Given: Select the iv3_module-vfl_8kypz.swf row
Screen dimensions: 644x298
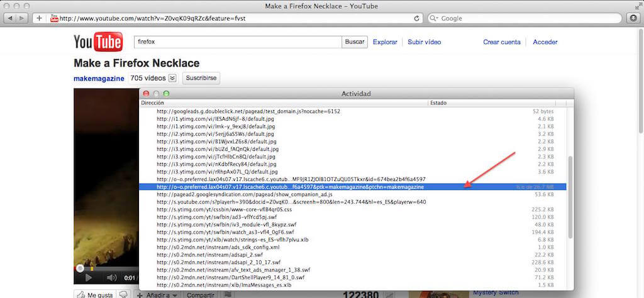Looking at the screenshot, I should tap(353, 224).
